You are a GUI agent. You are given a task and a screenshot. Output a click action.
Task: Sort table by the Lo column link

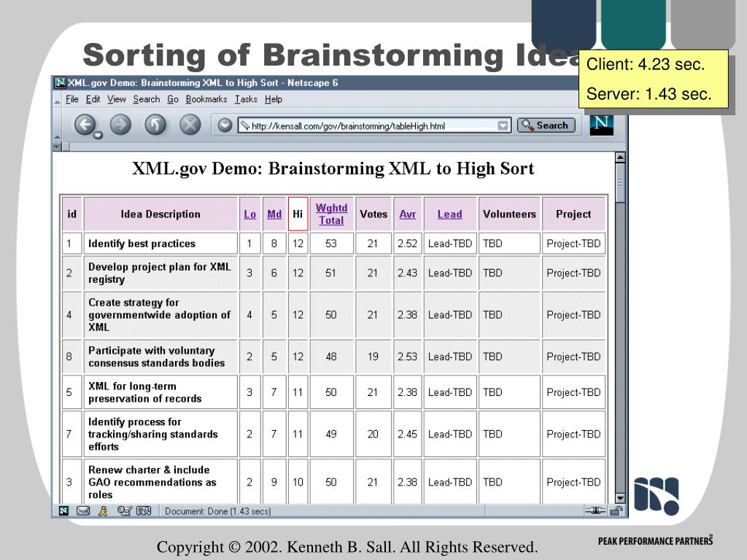(249, 214)
